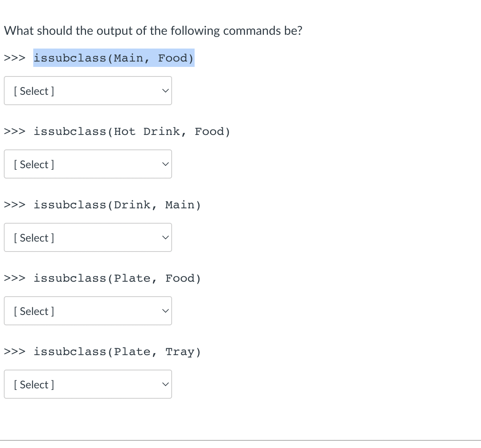This screenshot has width=481, height=448.
Task: Click the [Select] label in the first dropdown
Action: 34,91
